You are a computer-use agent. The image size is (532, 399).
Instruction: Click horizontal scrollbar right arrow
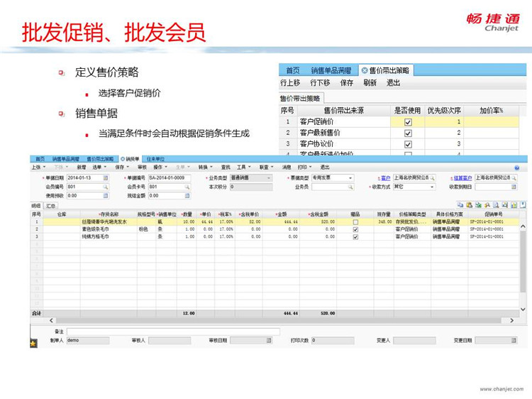[x=511, y=321]
